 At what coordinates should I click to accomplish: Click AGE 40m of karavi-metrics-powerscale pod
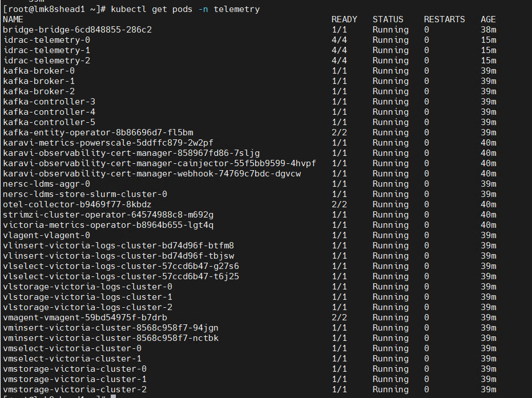coord(488,143)
